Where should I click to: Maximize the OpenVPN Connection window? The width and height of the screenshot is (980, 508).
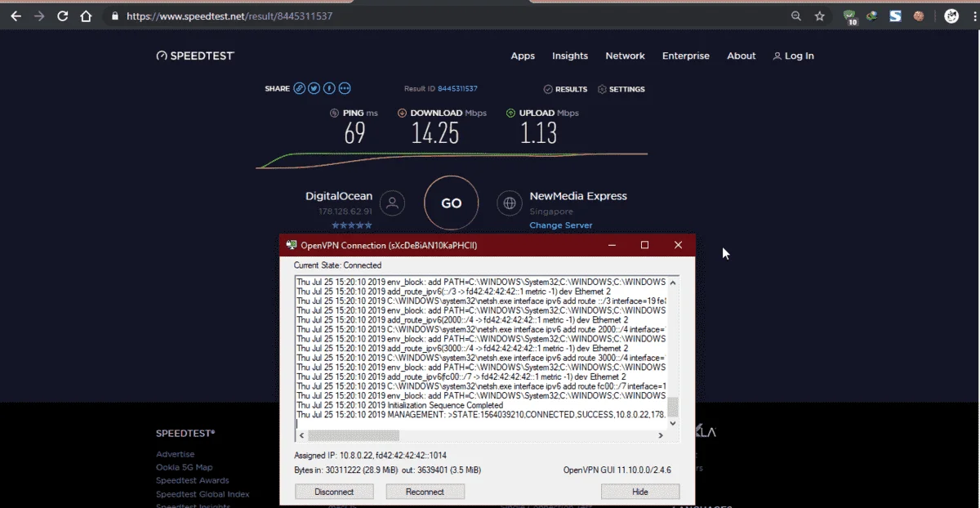pyautogui.click(x=644, y=245)
